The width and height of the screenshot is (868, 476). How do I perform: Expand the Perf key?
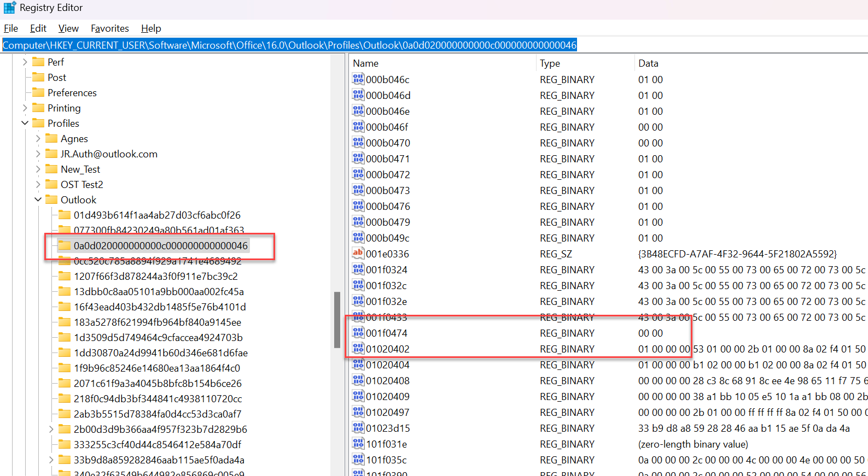point(25,62)
